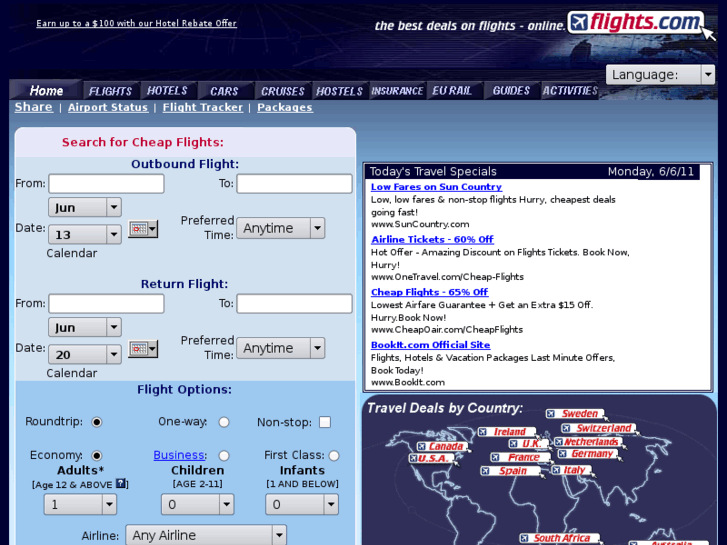Screen dimensions: 727x545
Task: Open BookIt.com Official Site ad
Action: 430,345
